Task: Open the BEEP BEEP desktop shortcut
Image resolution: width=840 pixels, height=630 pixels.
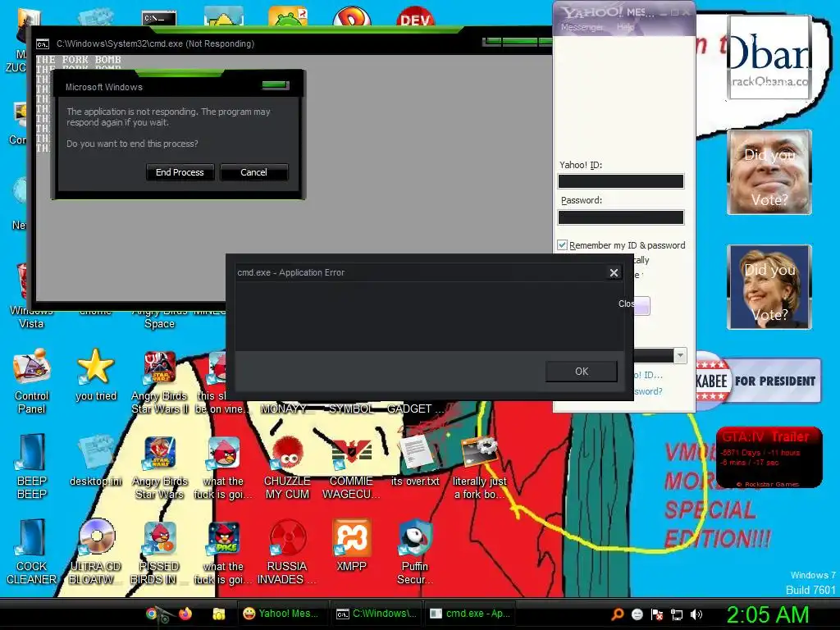Action: [31, 466]
